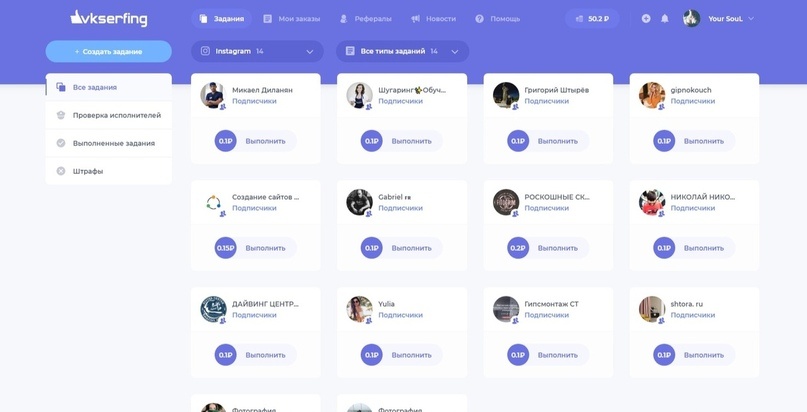
Task: Expand the Все типы заданий dropdown
Action: pos(402,51)
